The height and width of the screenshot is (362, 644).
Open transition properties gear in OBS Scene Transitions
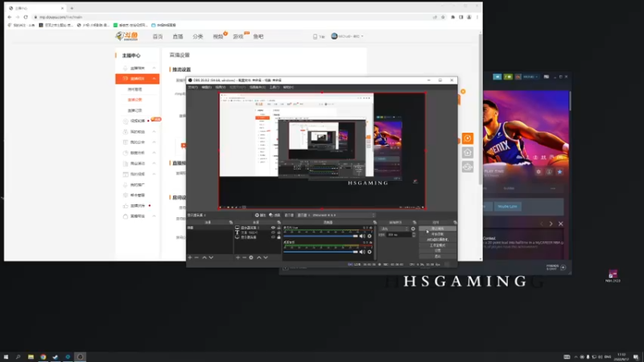[x=413, y=229]
